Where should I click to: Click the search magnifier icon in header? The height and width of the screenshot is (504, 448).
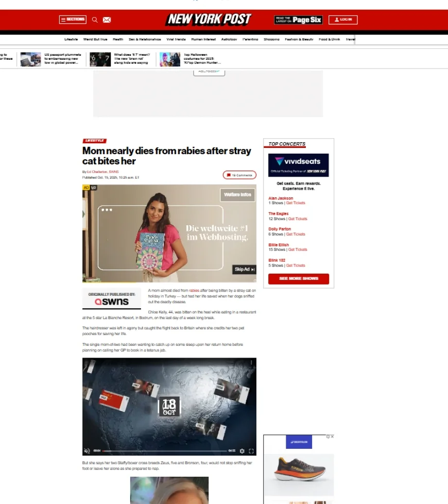tap(95, 20)
